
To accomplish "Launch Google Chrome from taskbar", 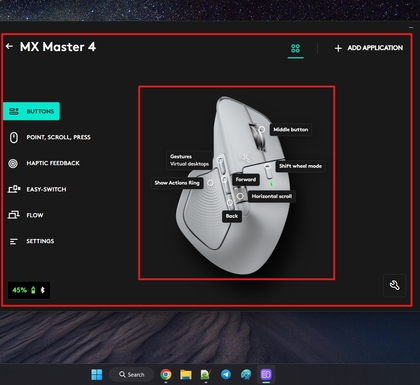I will pos(166,375).
